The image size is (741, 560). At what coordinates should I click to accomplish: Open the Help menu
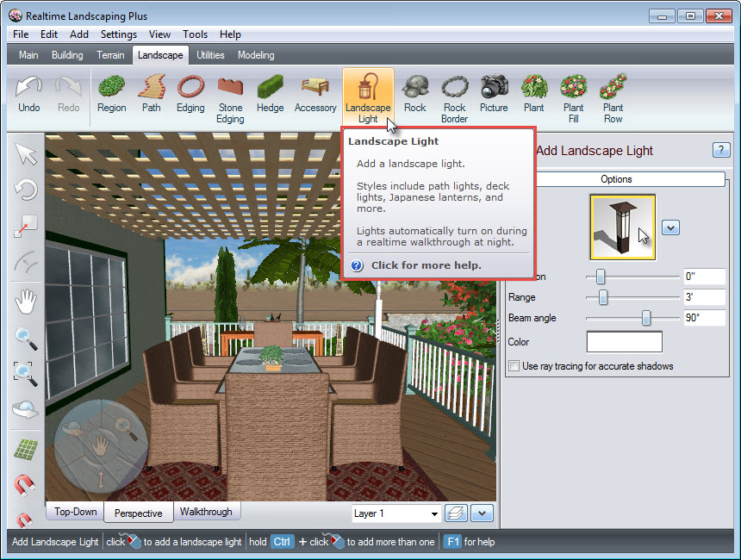point(230,34)
